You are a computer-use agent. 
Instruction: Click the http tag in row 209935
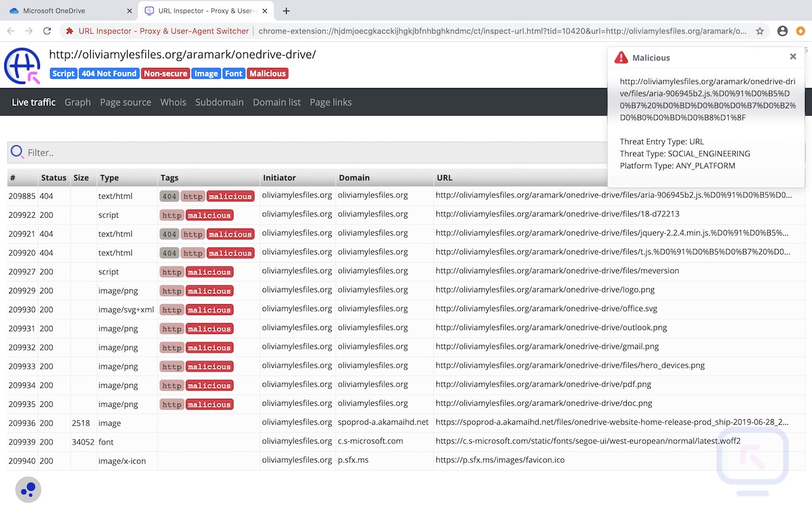(171, 404)
